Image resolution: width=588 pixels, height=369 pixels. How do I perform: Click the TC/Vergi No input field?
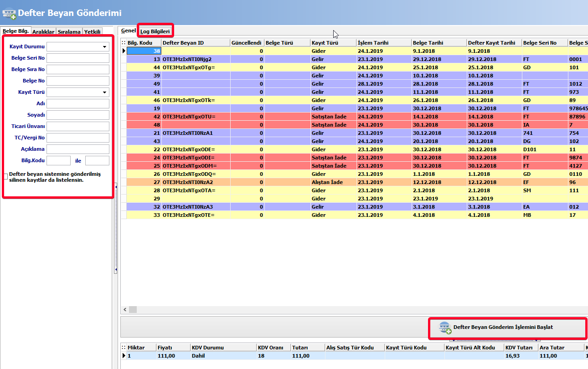(x=78, y=138)
